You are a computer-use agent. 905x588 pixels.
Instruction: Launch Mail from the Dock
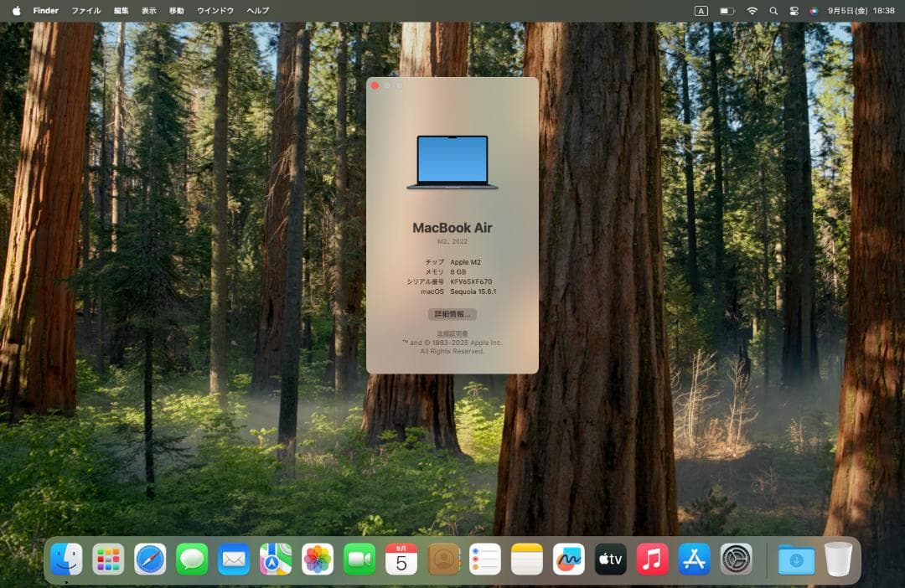[x=234, y=558]
